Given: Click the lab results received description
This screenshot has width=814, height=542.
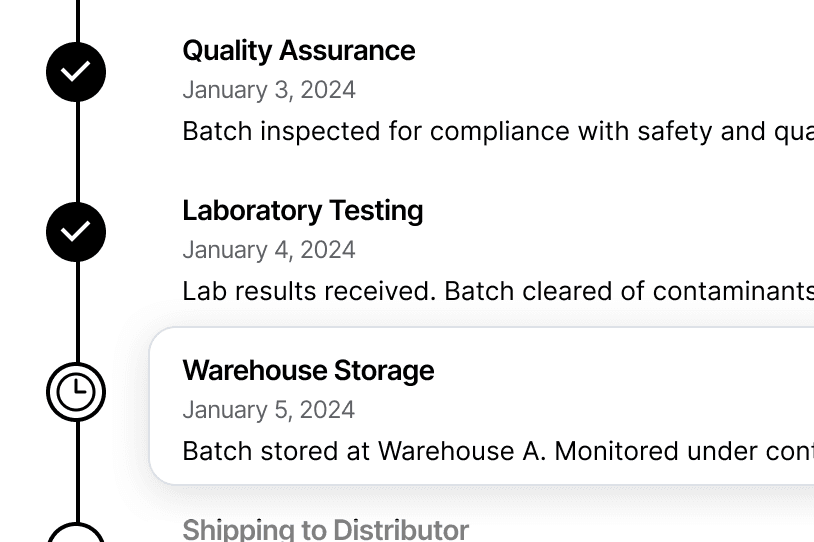Looking at the screenshot, I should [x=497, y=291].
